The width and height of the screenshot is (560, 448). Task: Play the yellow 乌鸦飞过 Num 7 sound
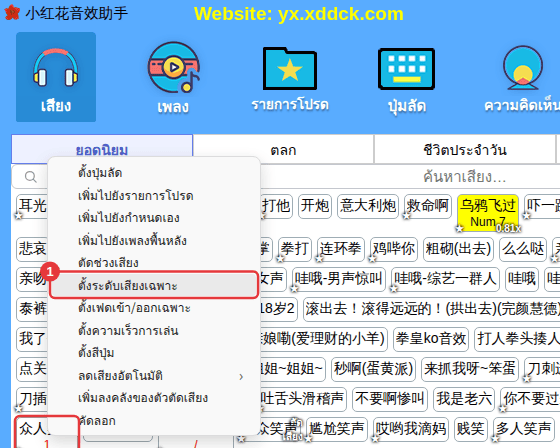coord(488,213)
